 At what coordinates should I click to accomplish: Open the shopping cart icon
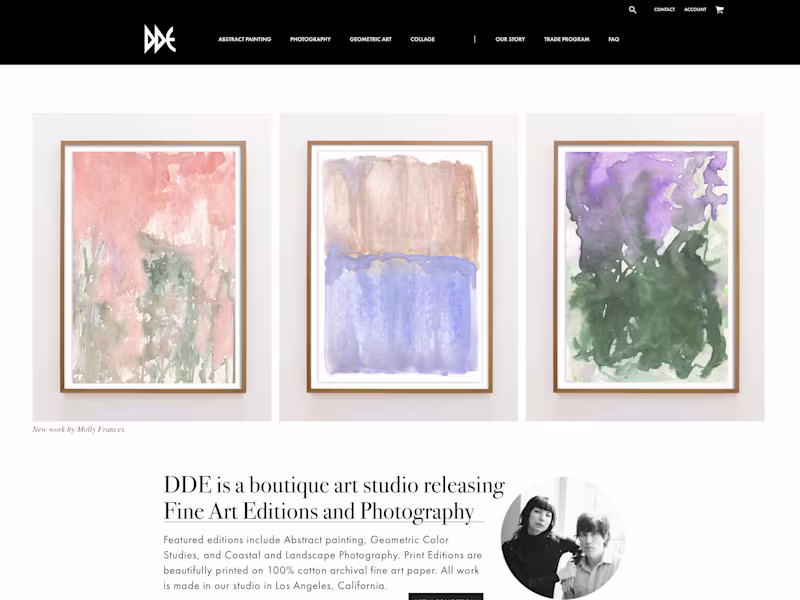(719, 10)
